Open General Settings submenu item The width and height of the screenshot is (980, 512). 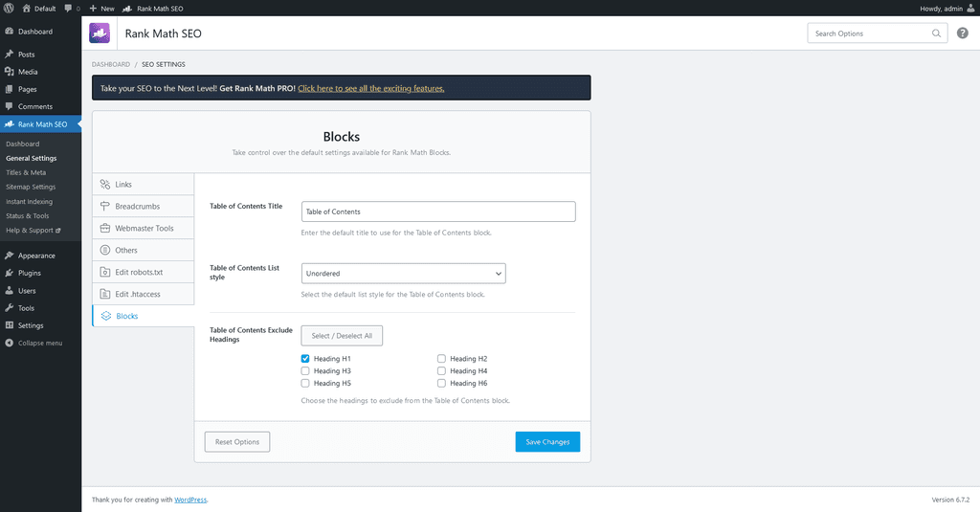click(32, 158)
